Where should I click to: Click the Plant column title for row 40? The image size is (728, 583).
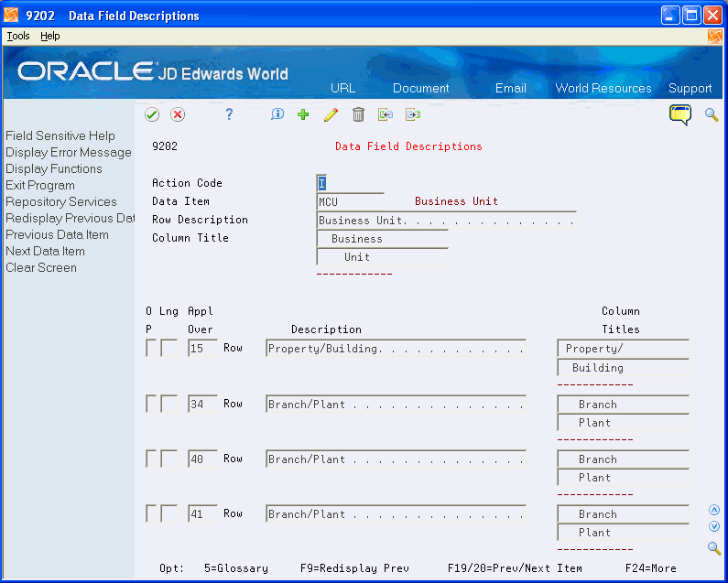click(623, 477)
